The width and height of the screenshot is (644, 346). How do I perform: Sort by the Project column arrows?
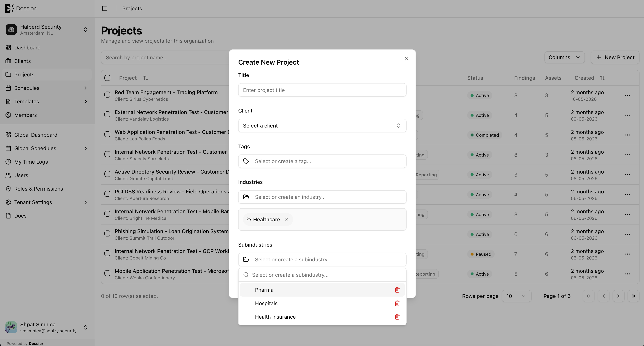pos(146,78)
